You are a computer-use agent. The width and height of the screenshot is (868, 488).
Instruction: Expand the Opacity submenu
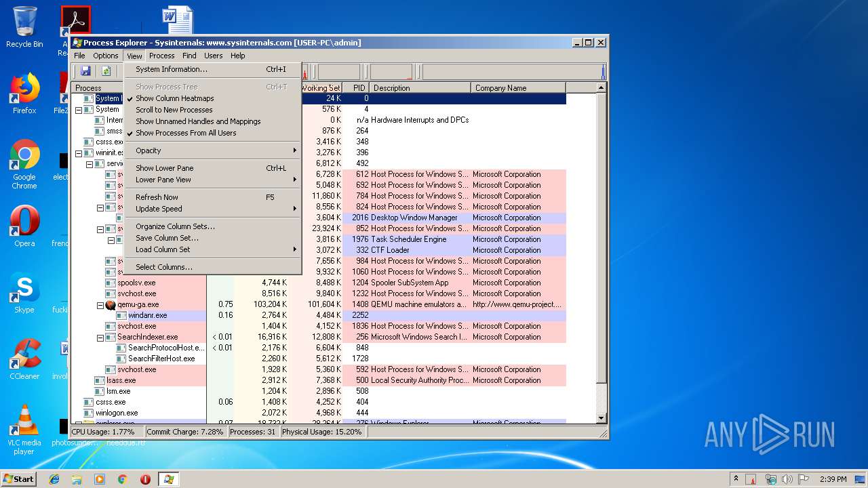pyautogui.click(x=212, y=150)
